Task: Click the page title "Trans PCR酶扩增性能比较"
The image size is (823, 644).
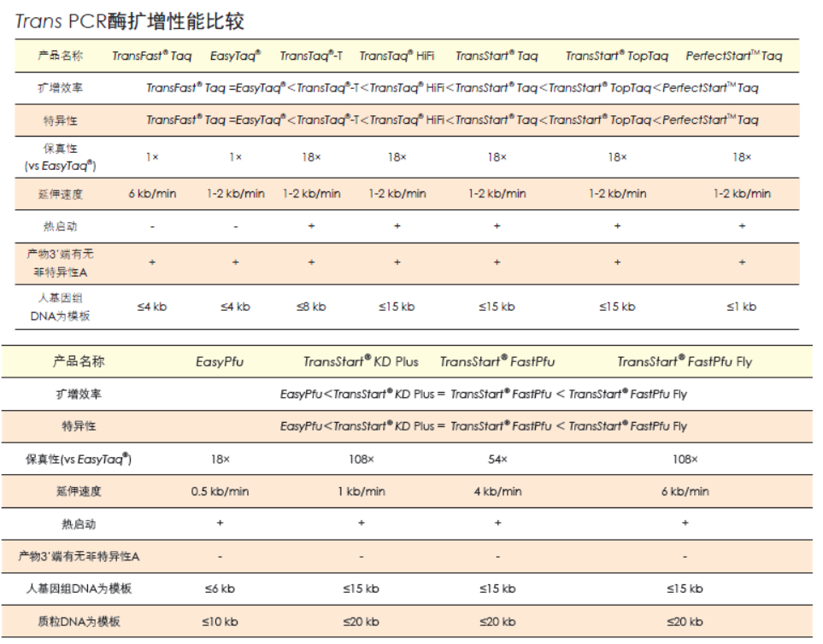Action: click(x=130, y=21)
